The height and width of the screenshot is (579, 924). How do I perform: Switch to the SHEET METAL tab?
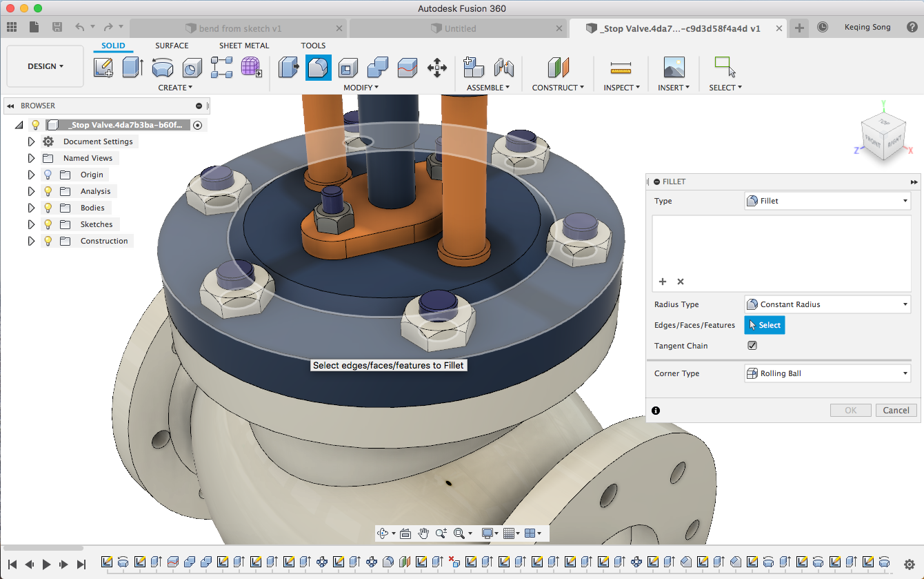(x=244, y=46)
